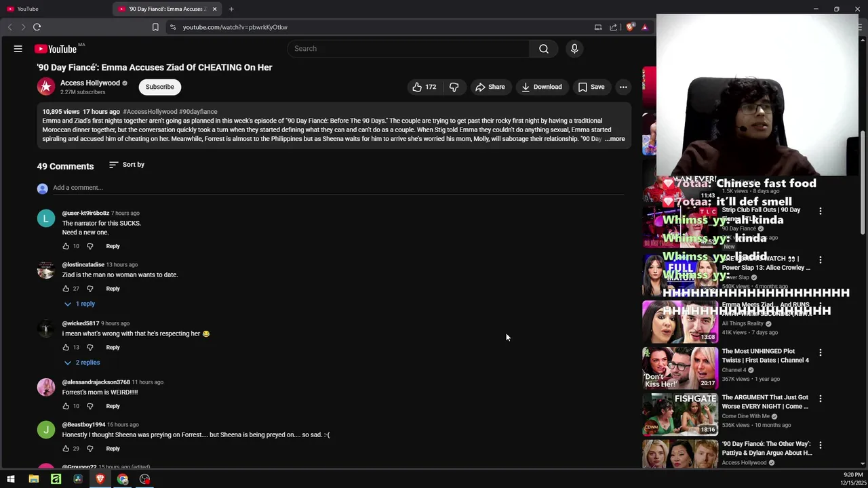Open the Sort by comments dropdown
The height and width of the screenshot is (488, 868).
point(127,165)
